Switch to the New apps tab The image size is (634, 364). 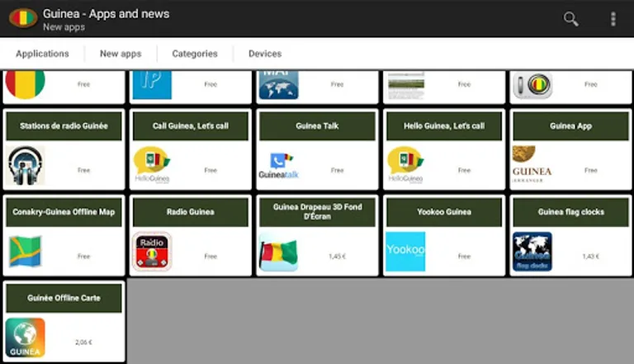tap(121, 54)
